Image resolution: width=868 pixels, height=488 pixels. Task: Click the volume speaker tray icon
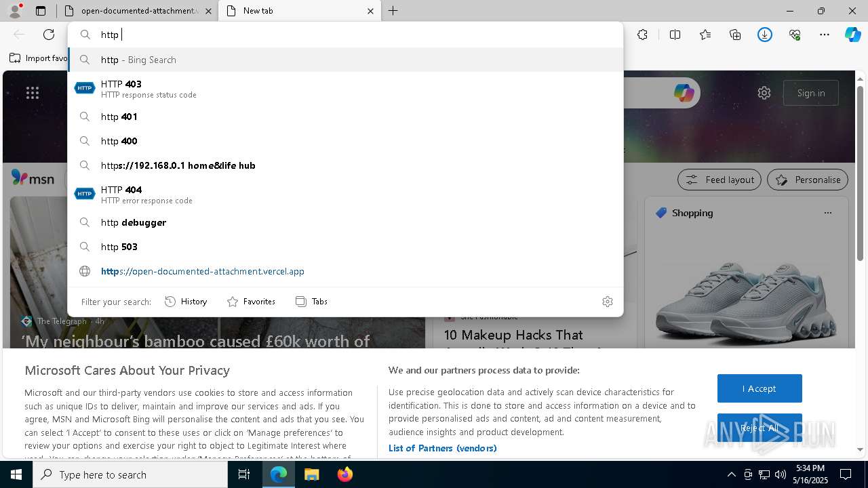[780, 474]
